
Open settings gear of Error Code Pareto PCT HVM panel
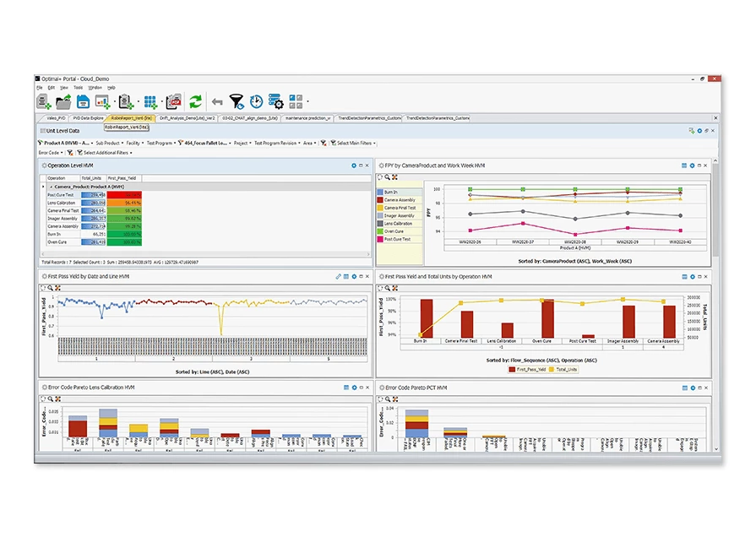pos(693,388)
